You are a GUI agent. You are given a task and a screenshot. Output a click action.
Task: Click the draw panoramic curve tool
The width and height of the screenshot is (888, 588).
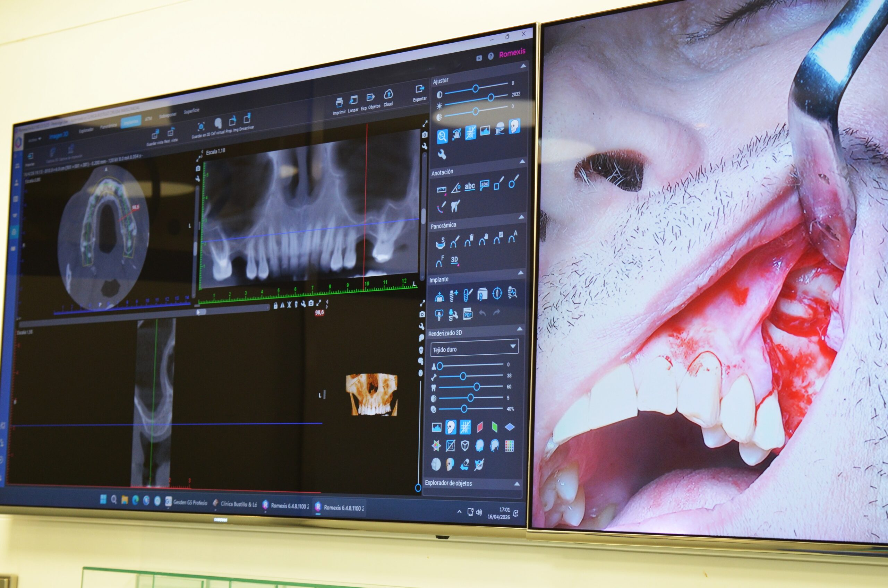pos(454,242)
